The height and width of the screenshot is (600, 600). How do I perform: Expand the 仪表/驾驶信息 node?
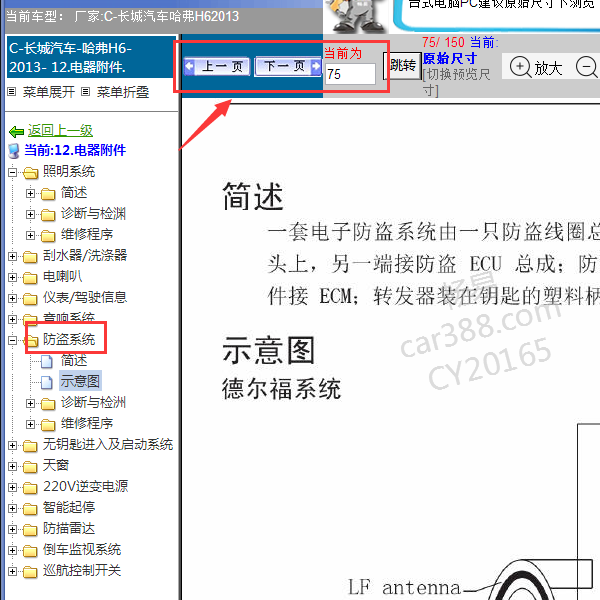point(12,298)
